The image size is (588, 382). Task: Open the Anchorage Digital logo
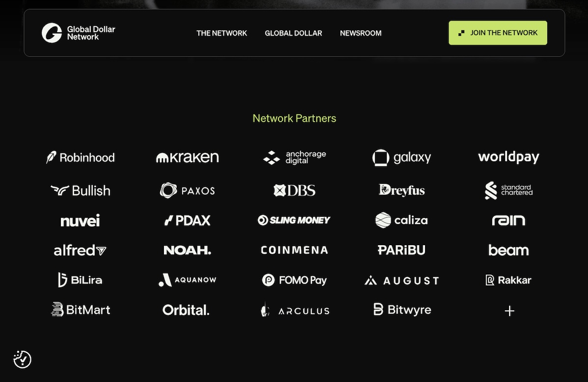pyautogui.click(x=294, y=157)
